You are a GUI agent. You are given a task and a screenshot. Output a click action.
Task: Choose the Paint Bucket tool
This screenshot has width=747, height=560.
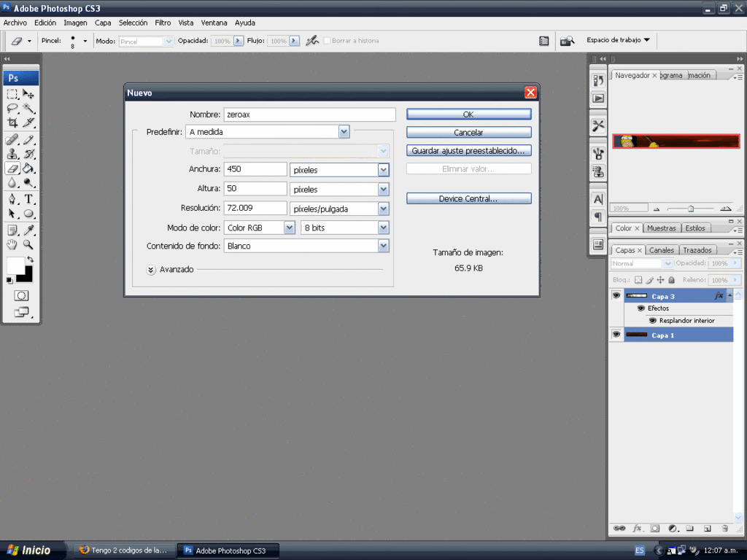[x=28, y=168]
